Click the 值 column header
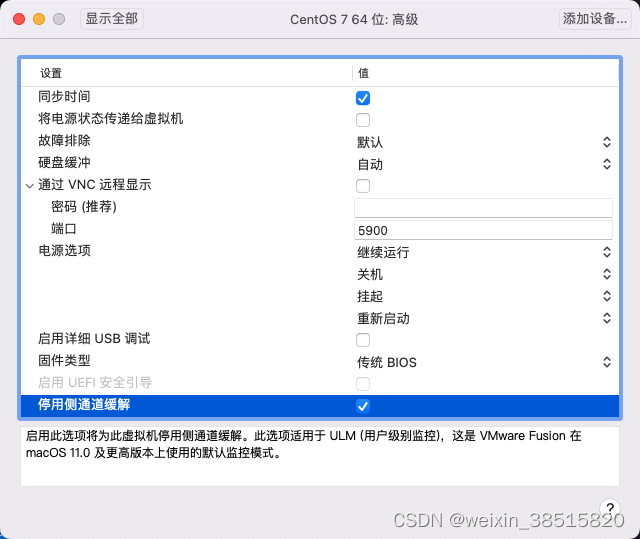This screenshot has height=539, width=640. [x=363, y=73]
